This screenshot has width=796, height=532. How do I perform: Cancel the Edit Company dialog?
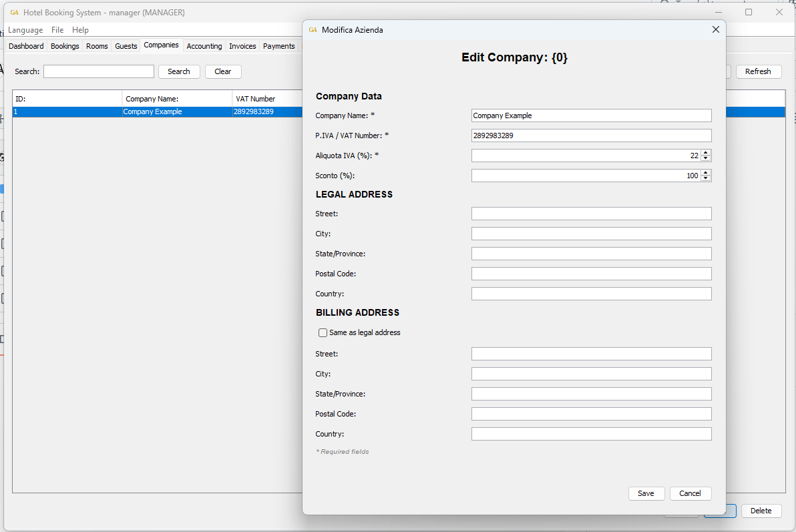point(690,493)
